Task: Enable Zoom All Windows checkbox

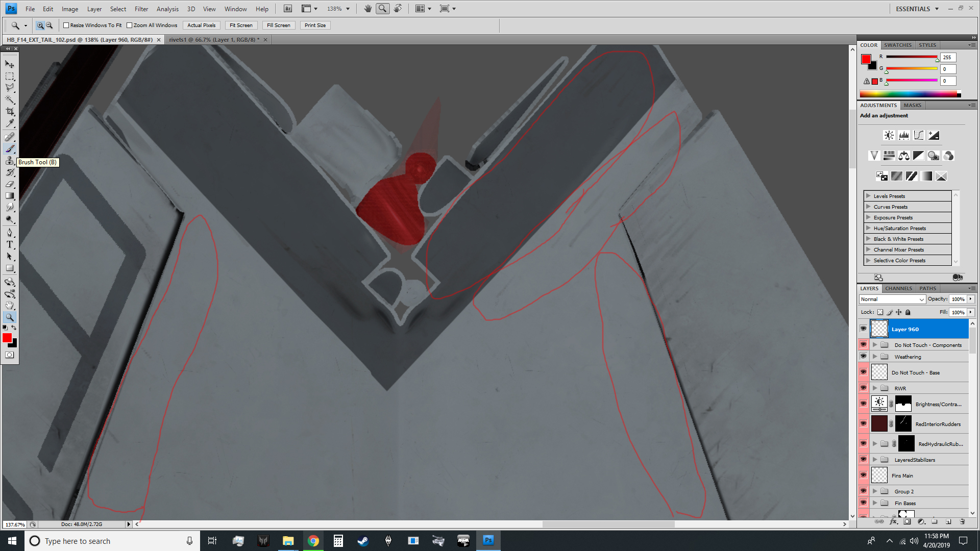Action: pyautogui.click(x=129, y=25)
